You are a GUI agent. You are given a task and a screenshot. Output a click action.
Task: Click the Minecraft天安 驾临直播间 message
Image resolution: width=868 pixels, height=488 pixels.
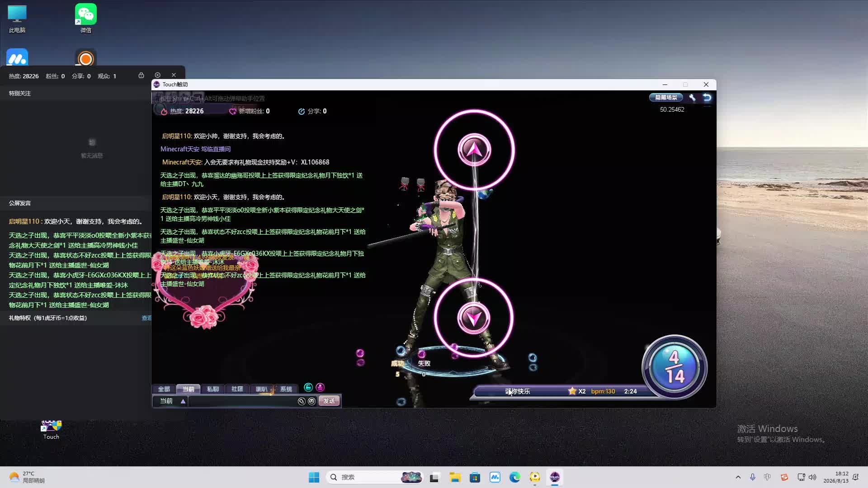coord(195,149)
